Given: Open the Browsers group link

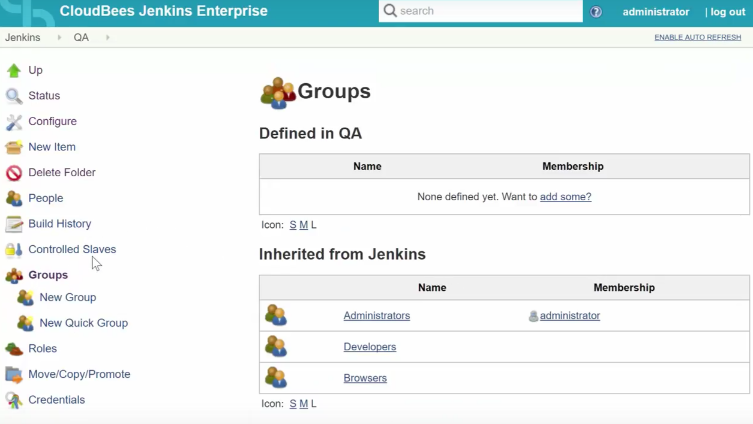Looking at the screenshot, I should [365, 378].
